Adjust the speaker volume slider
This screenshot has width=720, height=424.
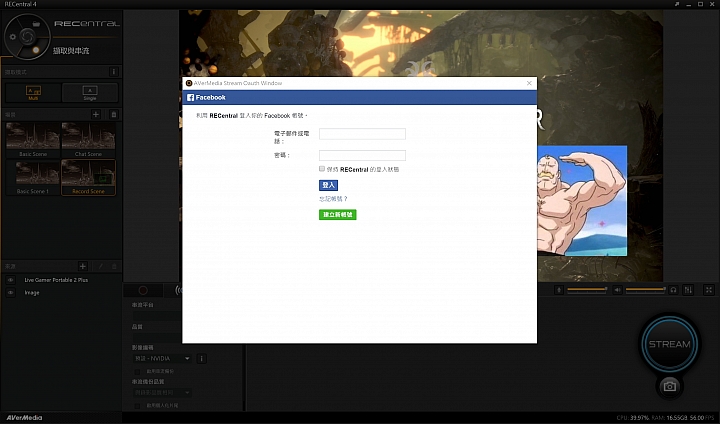pos(646,289)
